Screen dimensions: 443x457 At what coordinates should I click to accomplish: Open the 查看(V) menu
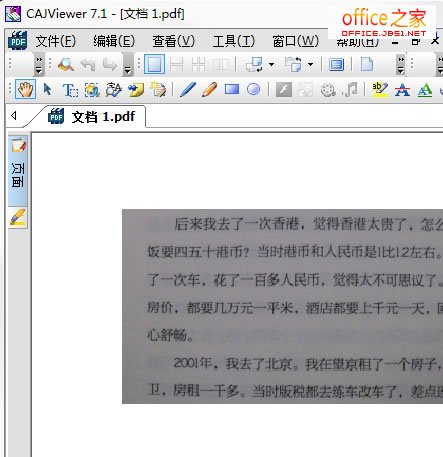pyautogui.click(x=173, y=41)
